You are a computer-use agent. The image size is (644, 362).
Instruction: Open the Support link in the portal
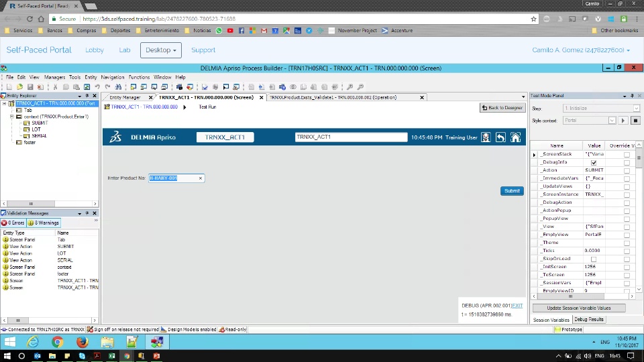(203, 50)
